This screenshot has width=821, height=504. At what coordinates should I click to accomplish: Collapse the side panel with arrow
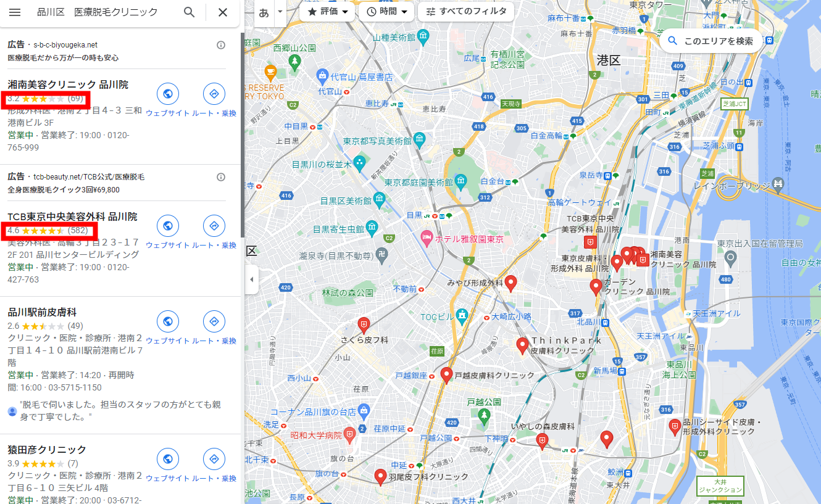coord(251,280)
